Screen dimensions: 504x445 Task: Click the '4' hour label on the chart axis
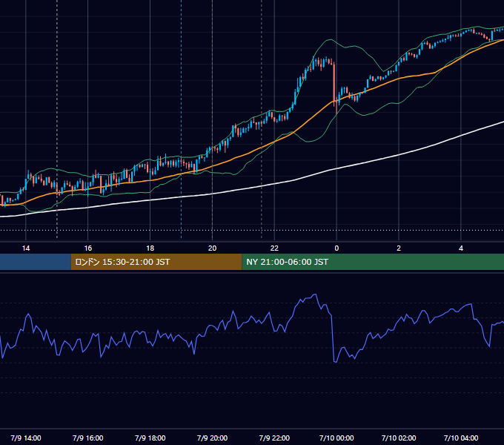coord(461,248)
